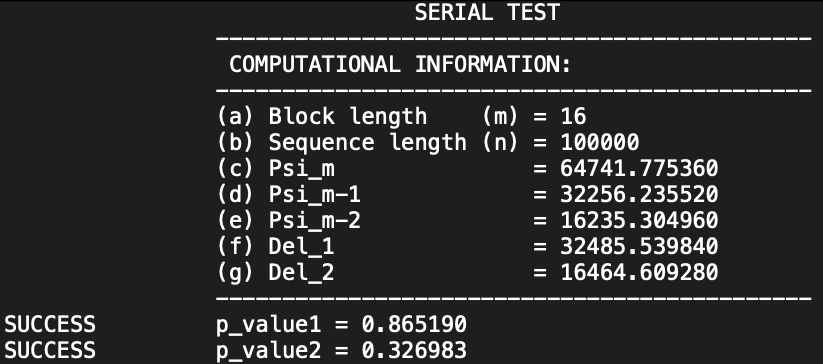Image resolution: width=823 pixels, height=364 pixels.
Task: Click the (f) Del_1 label
Action: click(x=276, y=246)
